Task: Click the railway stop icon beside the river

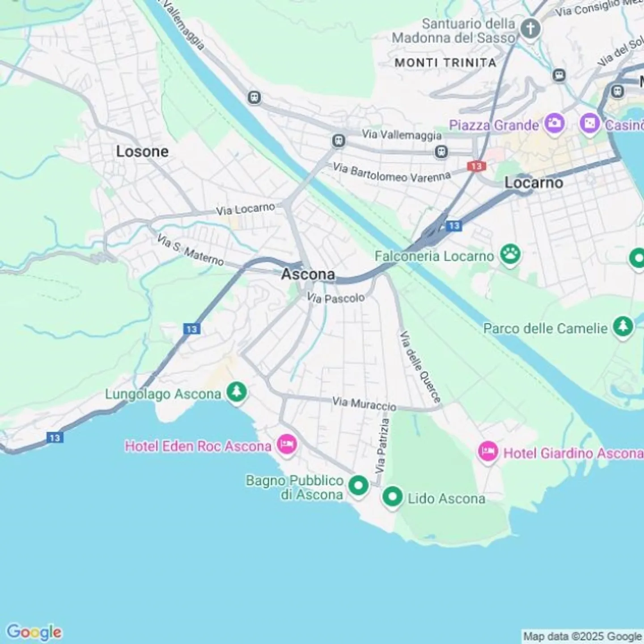Action: pyautogui.click(x=254, y=97)
